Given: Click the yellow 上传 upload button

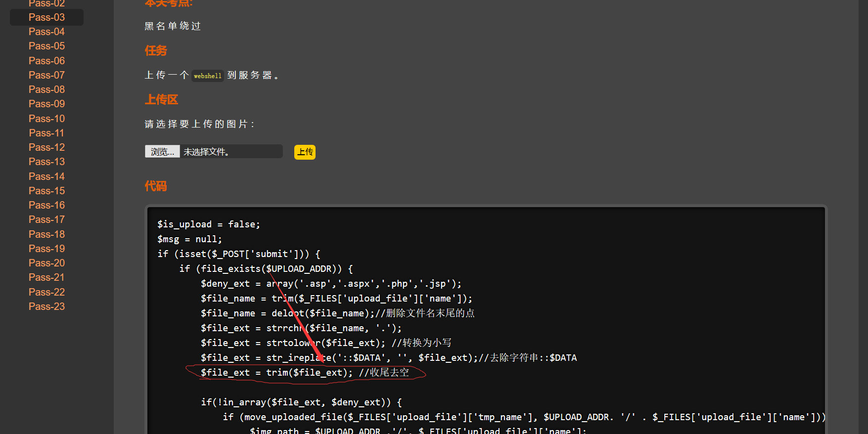Looking at the screenshot, I should (305, 152).
